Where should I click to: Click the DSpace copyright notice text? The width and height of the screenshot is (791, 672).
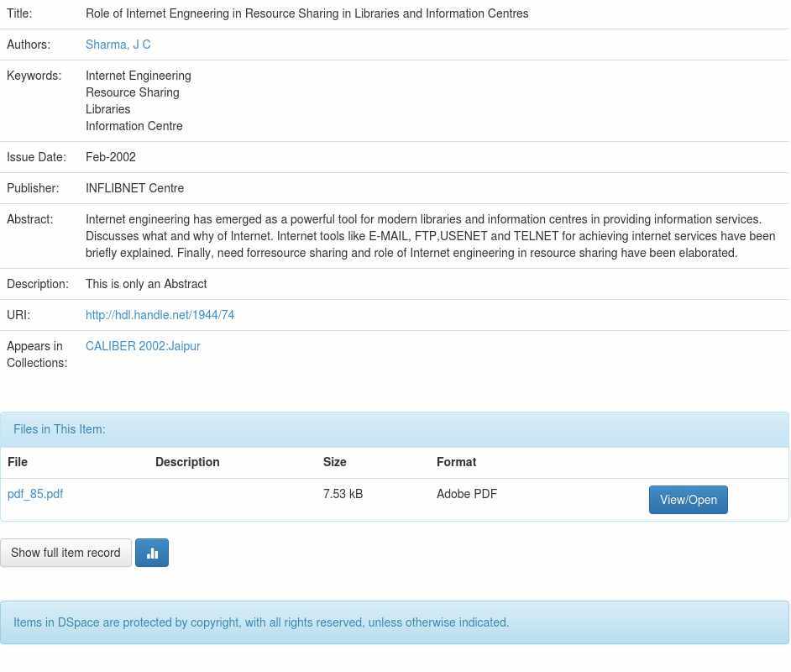[x=261, y=622]
